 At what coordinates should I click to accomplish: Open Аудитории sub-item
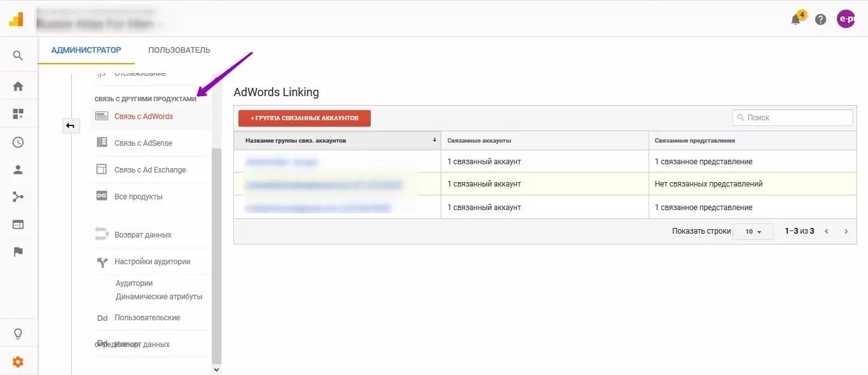point(134,283)
